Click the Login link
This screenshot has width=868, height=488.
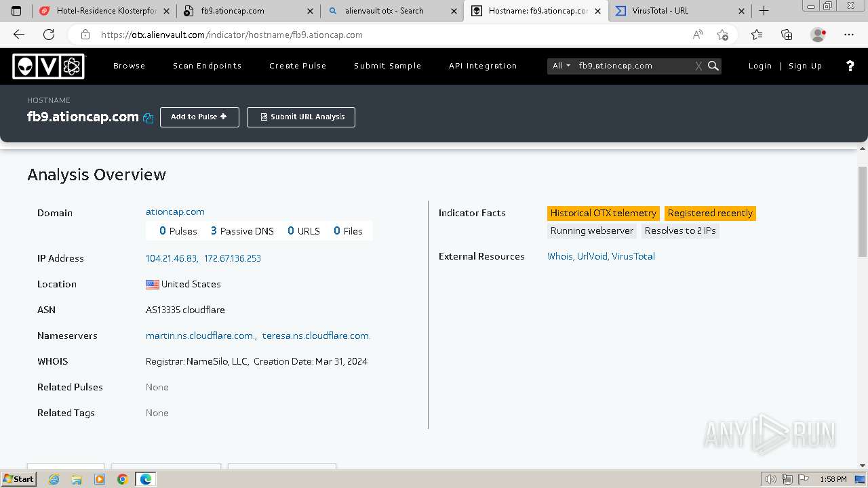click(760, 66)
